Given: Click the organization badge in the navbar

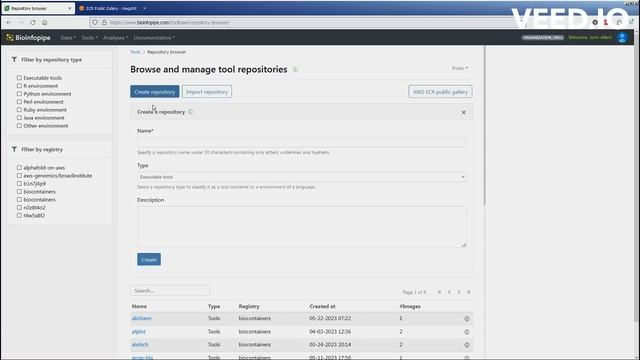Looking at the screenshot, I should tap(543, 38).
